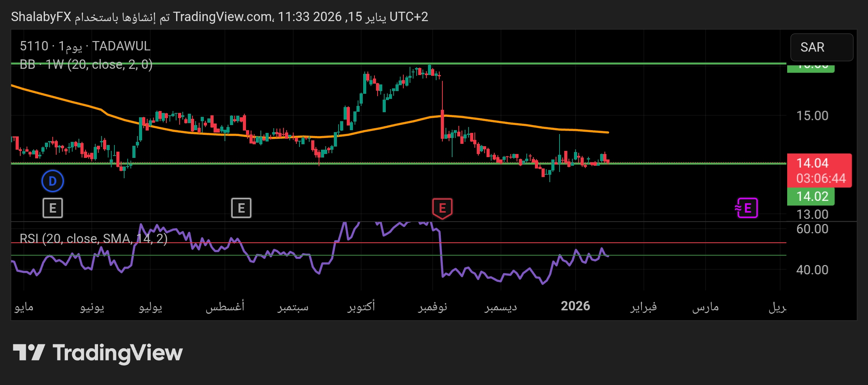Click the gray E earnings marker near August
This screenshot has width=868, height=385.
241,208
